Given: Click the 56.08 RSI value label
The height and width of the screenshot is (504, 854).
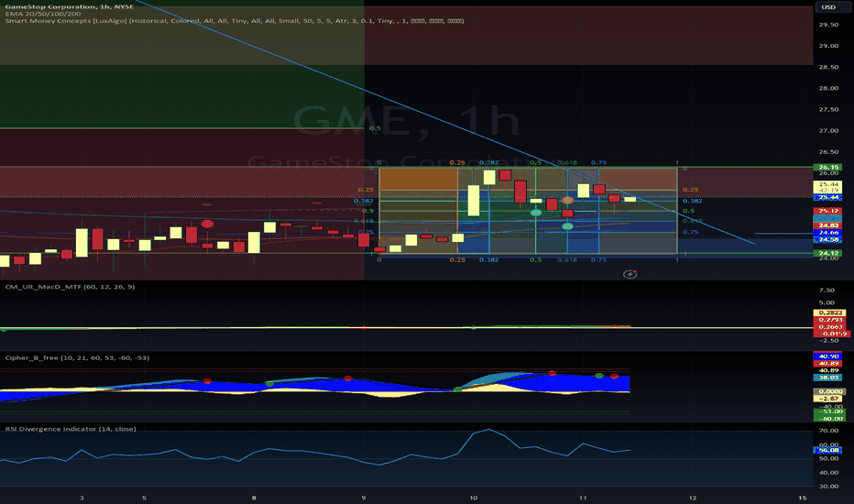Looking at the screenshot, I should 827,450.
